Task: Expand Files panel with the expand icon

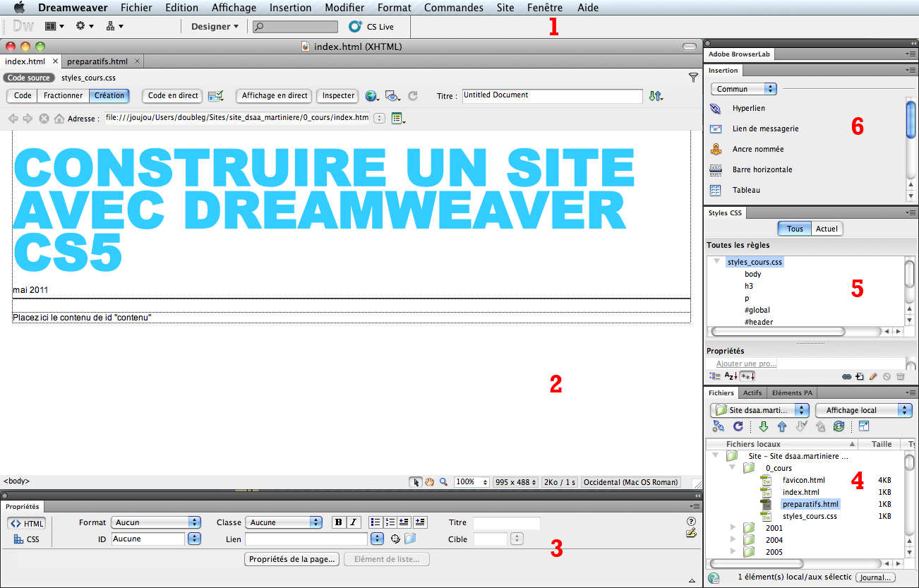Action: point(864,426)
